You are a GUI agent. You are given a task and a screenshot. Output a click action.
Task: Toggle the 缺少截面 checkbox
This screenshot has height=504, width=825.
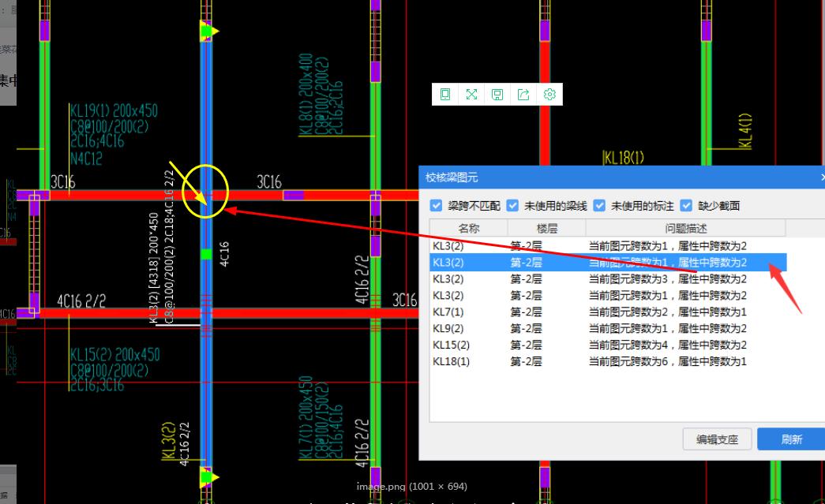coord(686,206)
